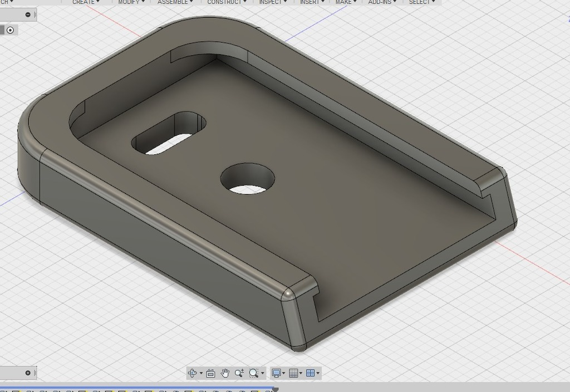Click the Viewports layout icon

click(310, 373)
